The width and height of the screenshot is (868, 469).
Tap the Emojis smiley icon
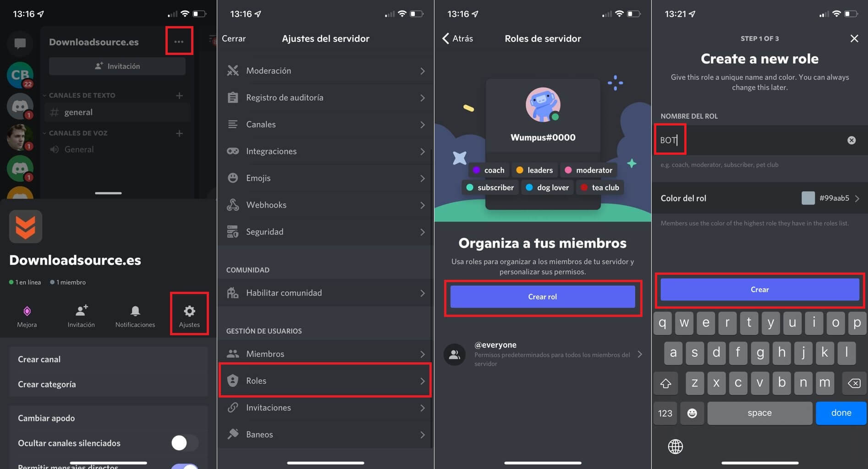tap(233, 178)
